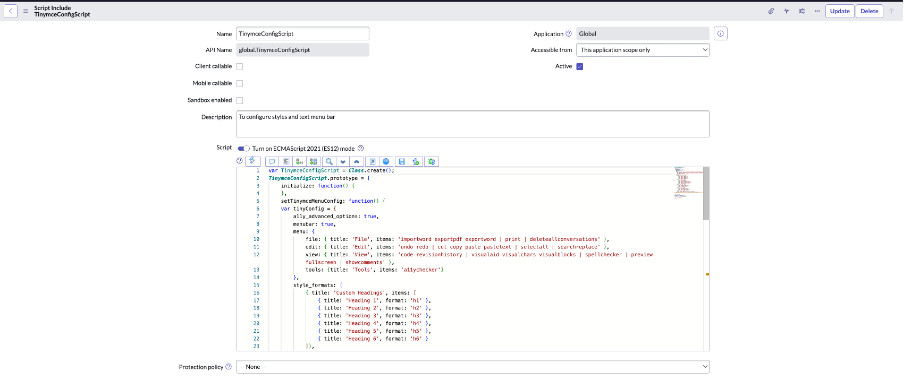Click the previous record up-arrow icon
Viewport: 904px width, 380px height.
[x=891, y=11]
